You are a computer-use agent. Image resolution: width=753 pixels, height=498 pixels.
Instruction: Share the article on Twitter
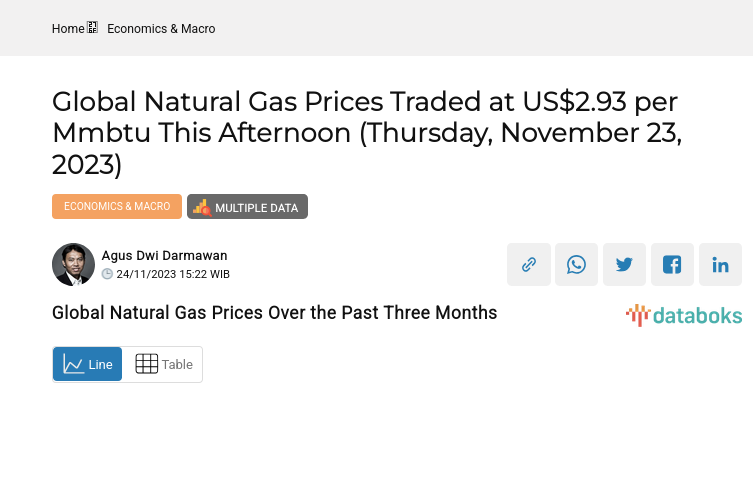coord(625,265)
